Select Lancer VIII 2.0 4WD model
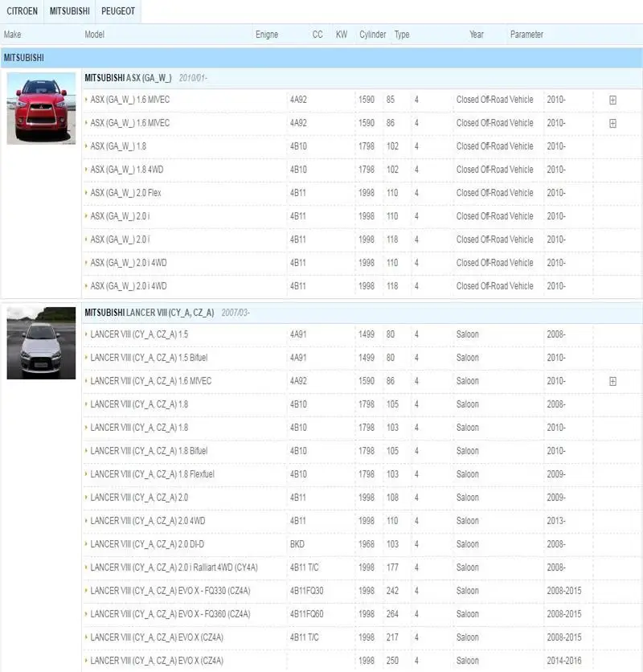This screenshot has height=672, width=643. (x=147, y=521)
